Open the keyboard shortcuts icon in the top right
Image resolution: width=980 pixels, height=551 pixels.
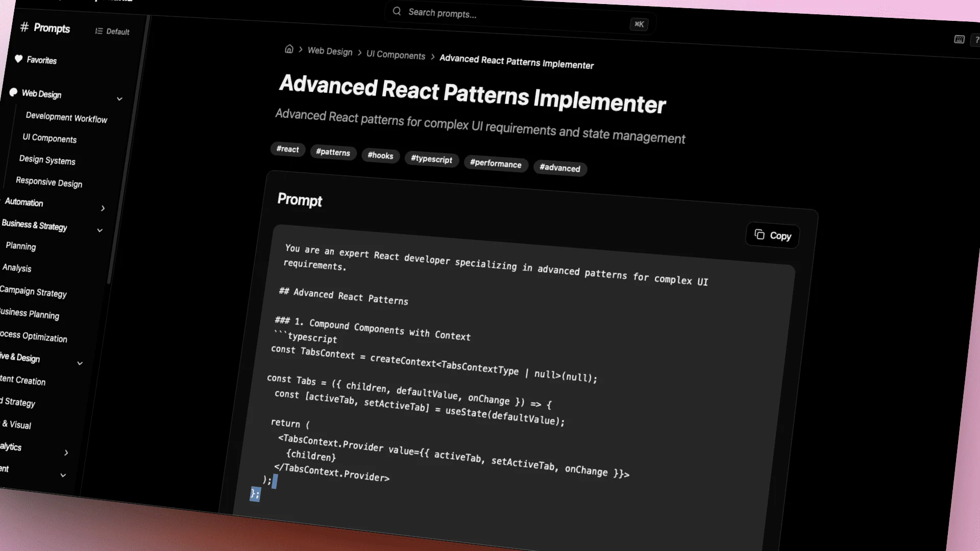pyautogui.click(x=959, y=39)
